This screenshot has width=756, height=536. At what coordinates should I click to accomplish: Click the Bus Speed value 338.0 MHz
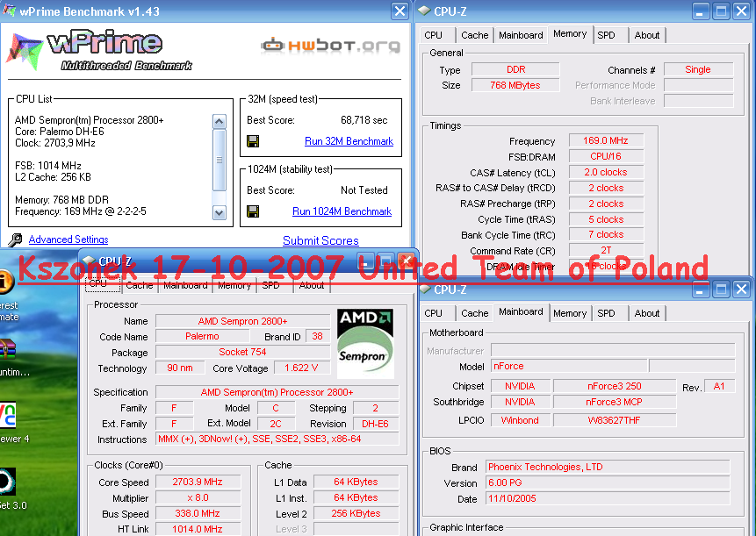tap(198, 514)
